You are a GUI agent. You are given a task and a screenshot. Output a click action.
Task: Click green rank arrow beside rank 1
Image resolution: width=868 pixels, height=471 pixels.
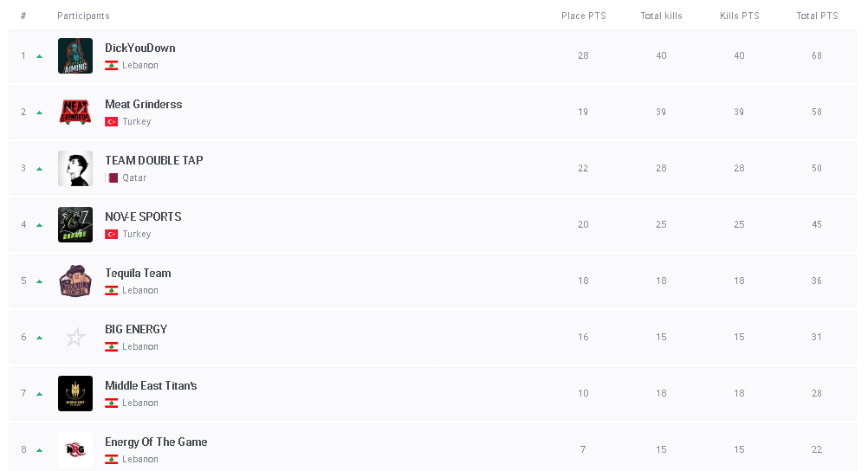click(39, 56)
